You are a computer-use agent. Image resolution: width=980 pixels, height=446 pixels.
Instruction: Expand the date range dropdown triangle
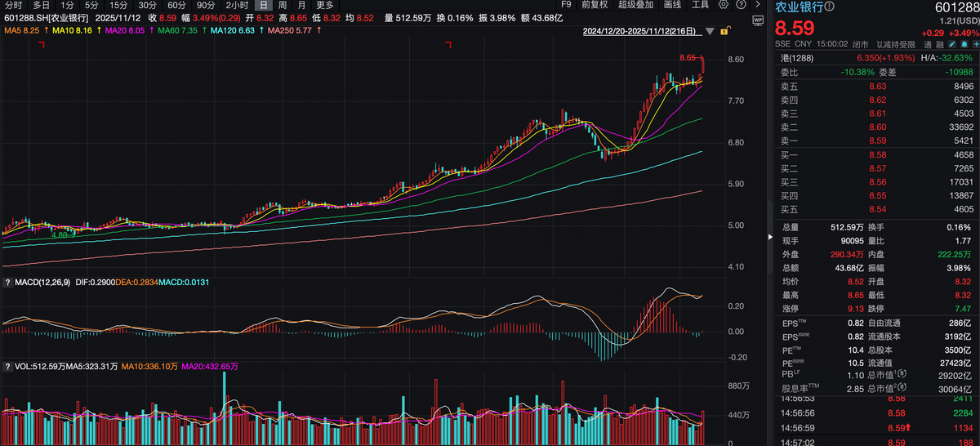point(710,32)
